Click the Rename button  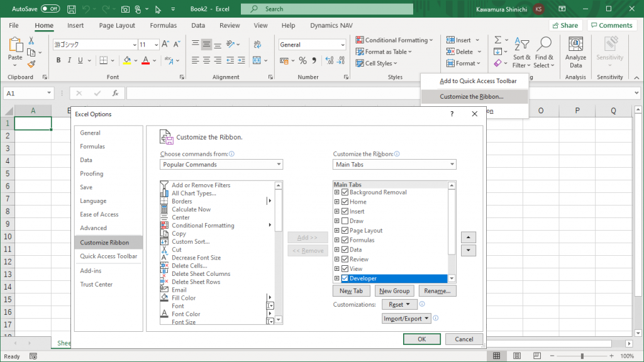(x=438, y=290)
